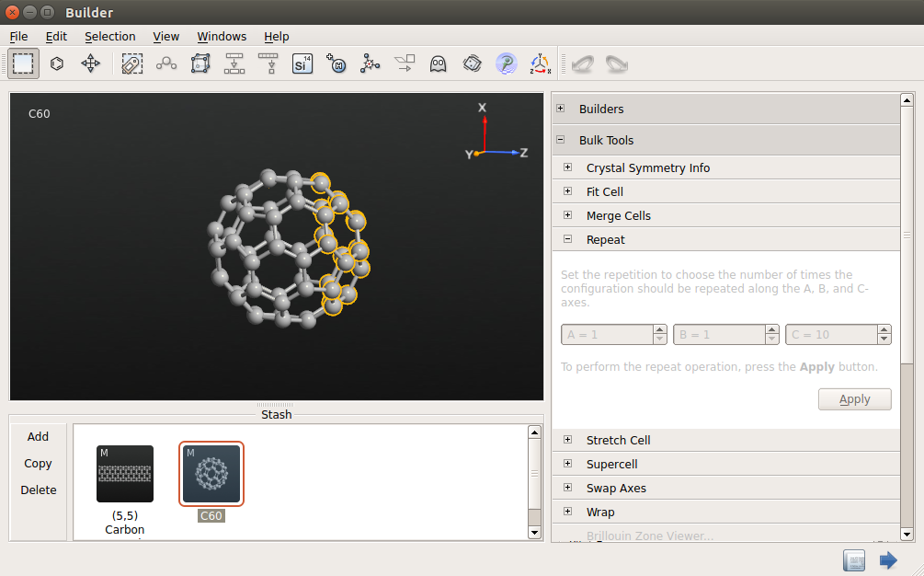Click the stash list scroll up arrow
The image size is (924, 576).
click(x=534, y=432)
